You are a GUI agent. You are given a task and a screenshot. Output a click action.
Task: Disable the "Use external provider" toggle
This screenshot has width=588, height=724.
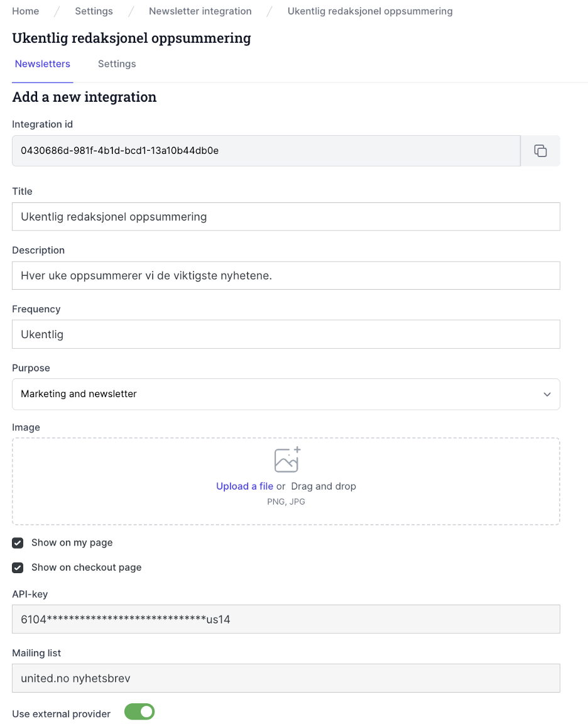[x=139, y=711]
